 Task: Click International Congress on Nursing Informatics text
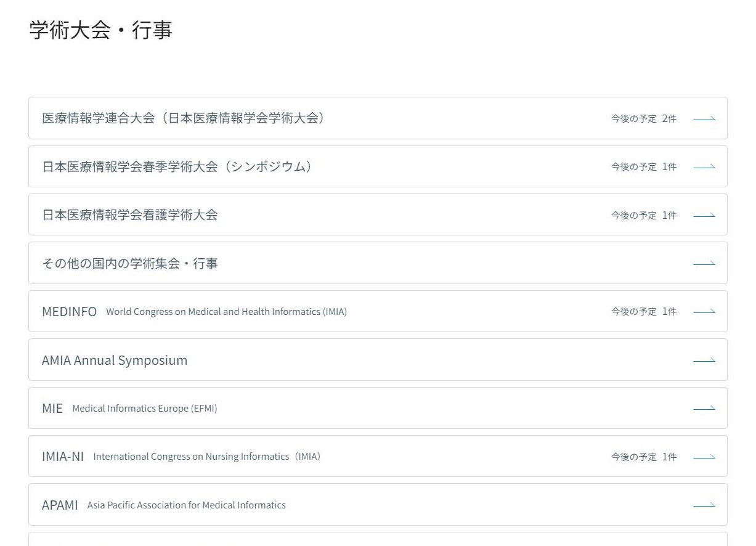pyautogui.click(x=207, y=457)
